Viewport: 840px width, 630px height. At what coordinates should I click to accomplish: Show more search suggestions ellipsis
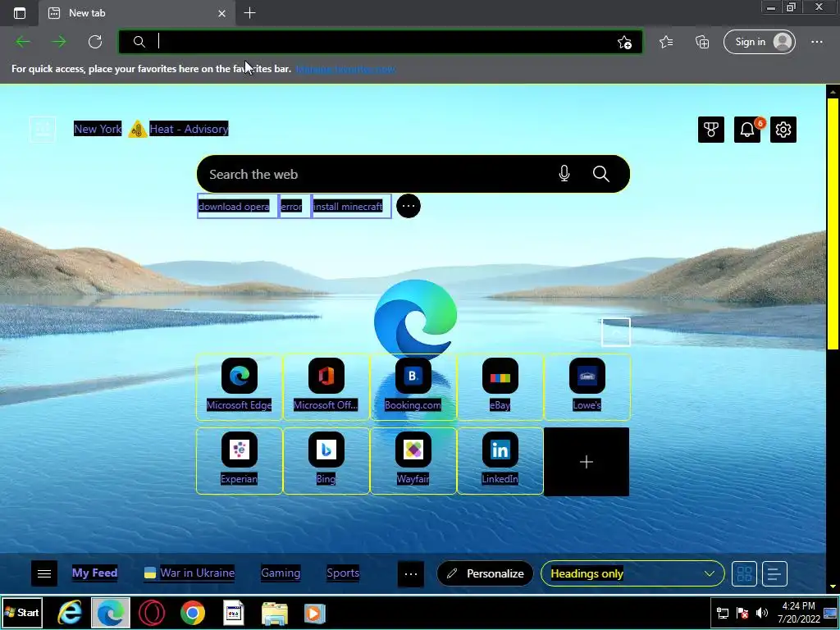pos(409,206)
